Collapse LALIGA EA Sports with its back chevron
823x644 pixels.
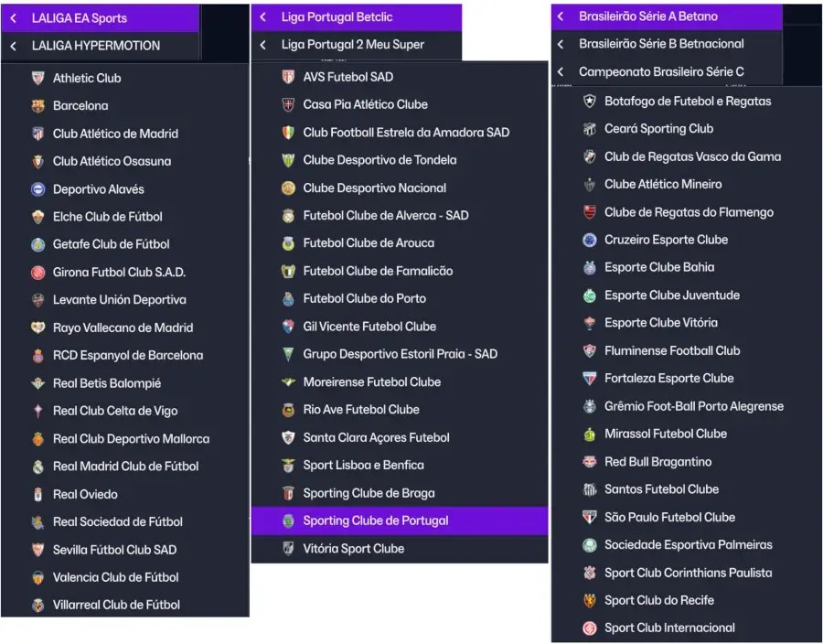click(14, 18)
